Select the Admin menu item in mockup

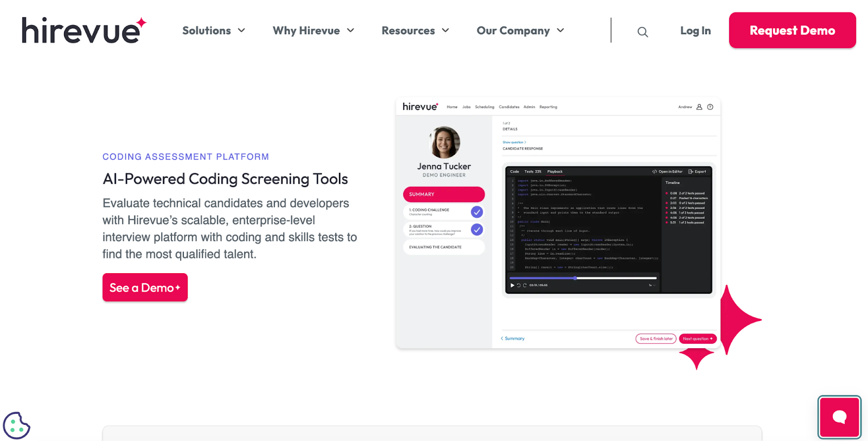[x=529, y=107]
